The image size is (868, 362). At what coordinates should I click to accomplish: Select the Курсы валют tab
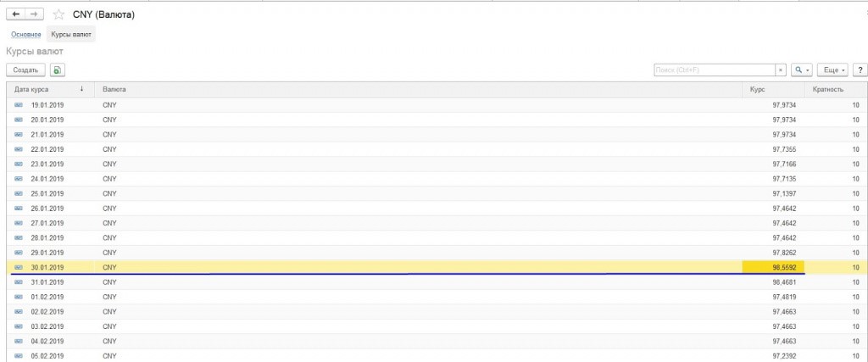click(72, 35)
